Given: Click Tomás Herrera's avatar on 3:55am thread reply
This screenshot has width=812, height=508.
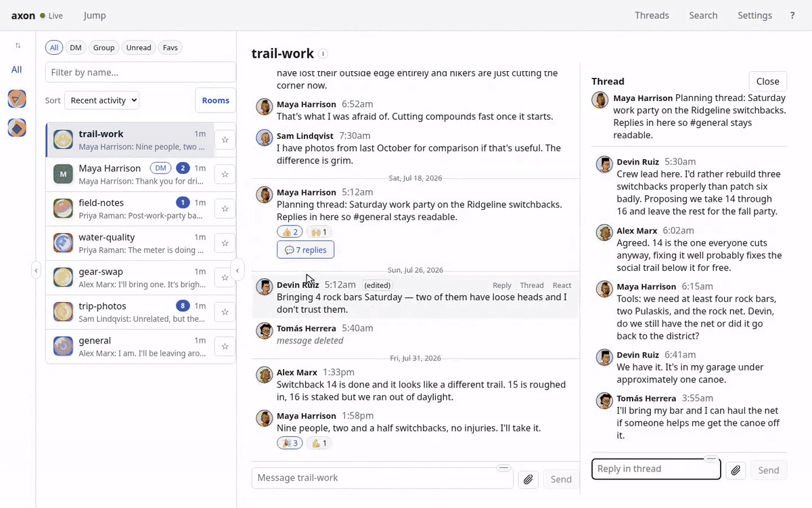Looking at the screenshot, I should point(604,400).
